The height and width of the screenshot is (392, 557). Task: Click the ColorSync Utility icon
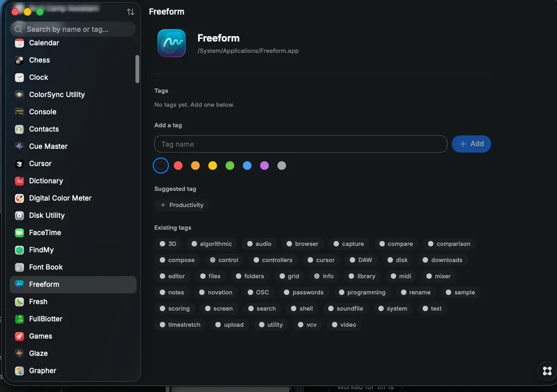19,95
